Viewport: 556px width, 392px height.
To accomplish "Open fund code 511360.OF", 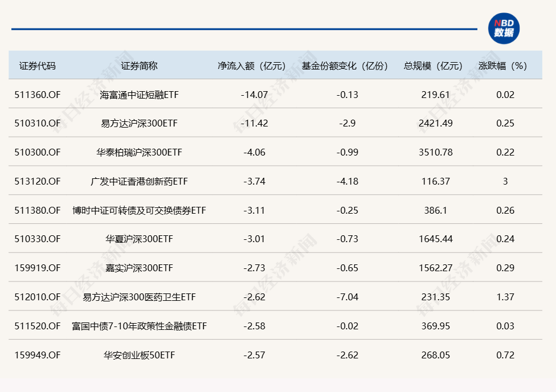I will pos(37,95).
